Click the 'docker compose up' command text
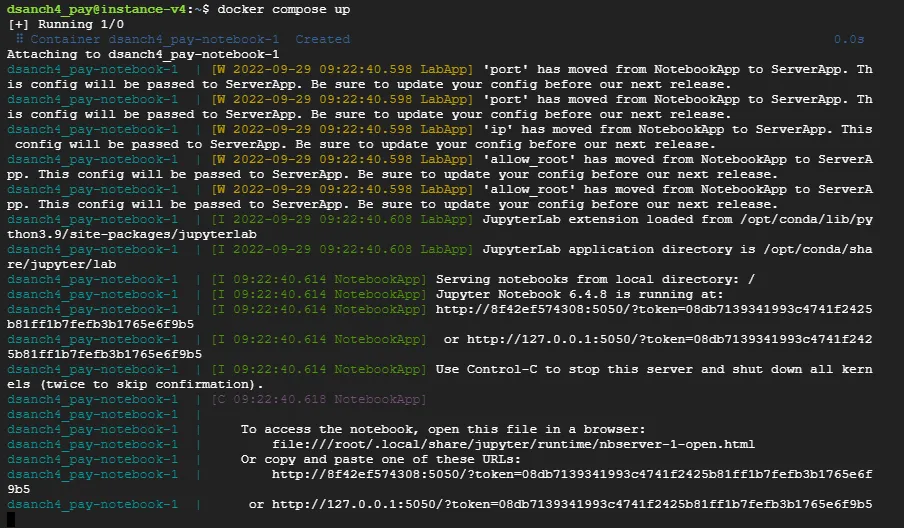Viewport: 904px width, 528px height. tap(285, 9)
